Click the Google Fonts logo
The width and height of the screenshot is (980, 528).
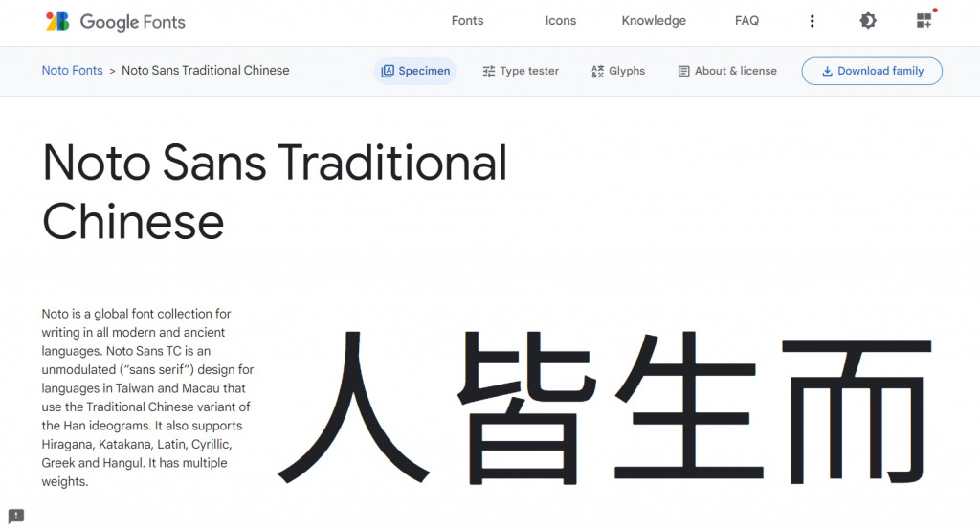[x=116, y=22]
